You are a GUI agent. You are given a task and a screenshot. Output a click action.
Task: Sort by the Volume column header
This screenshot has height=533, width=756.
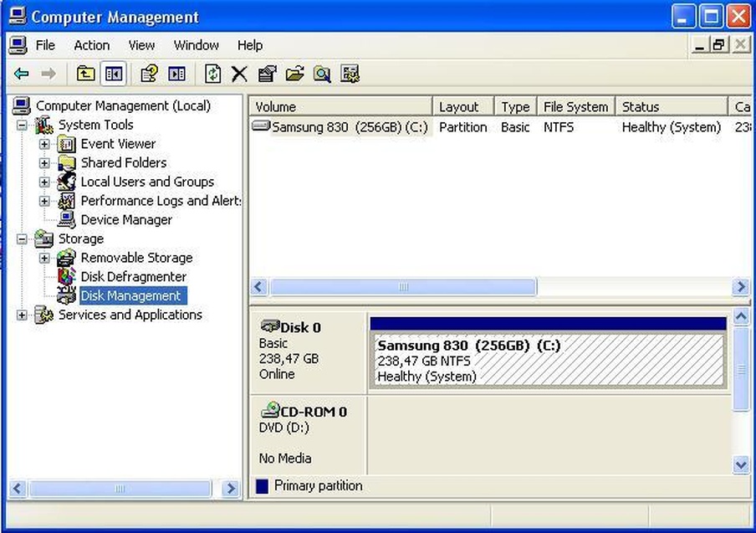click(341, 106)
